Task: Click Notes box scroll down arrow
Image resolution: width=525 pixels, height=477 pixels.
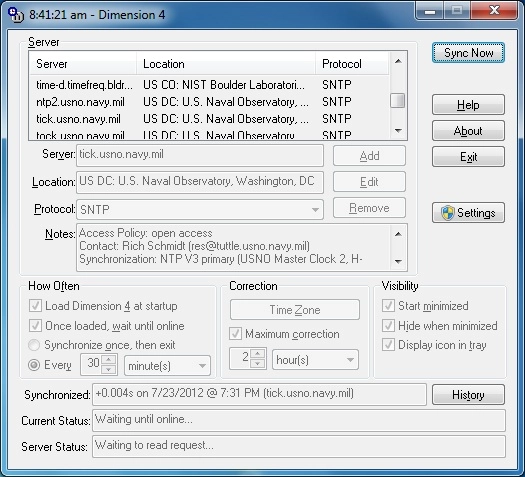Action: tap(398, 261)
